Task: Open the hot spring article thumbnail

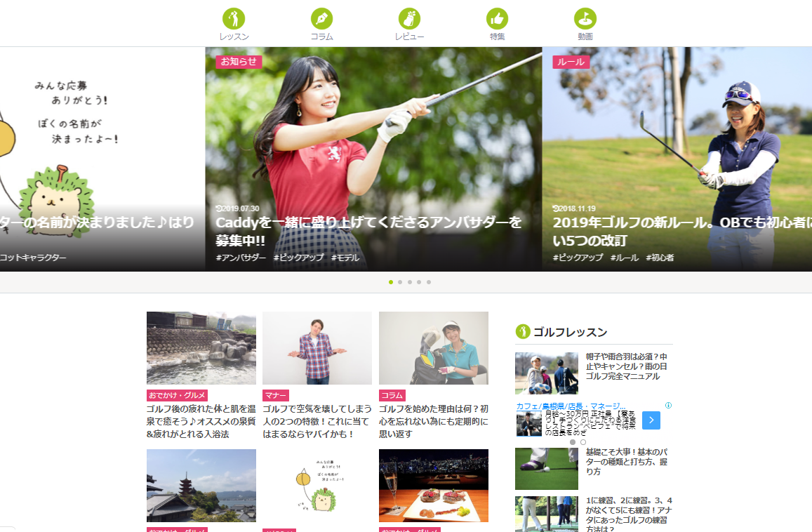Action: pos(201,348)
